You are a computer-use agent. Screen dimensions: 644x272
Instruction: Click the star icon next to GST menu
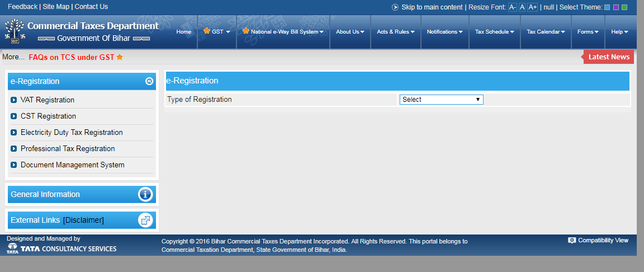[207, 31]
